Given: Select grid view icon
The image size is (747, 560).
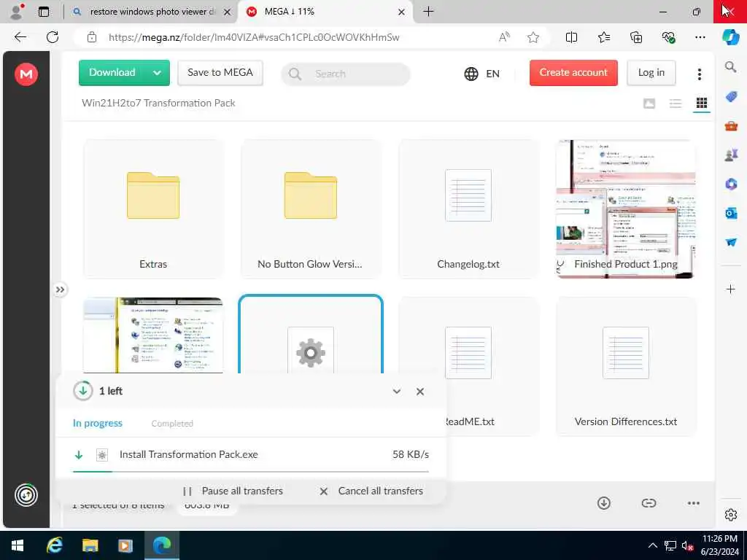Looking at the screenshot, I should (x=702, y=104).
